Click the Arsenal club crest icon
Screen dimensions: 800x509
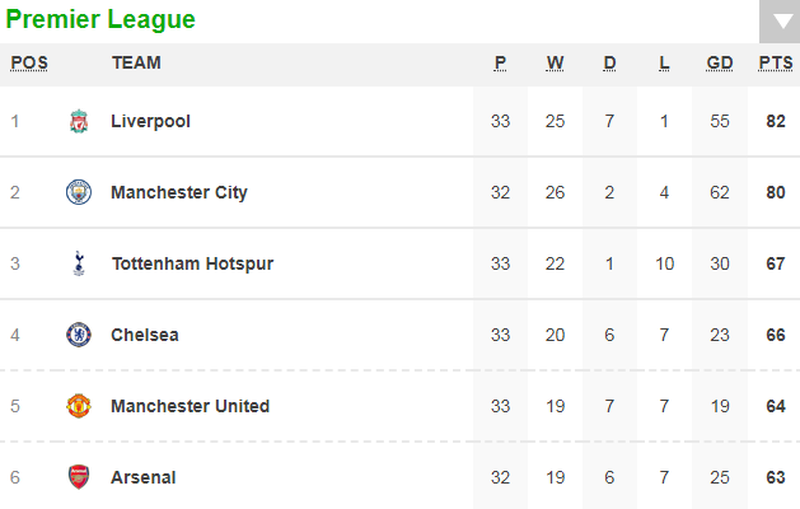coord(78,477)
